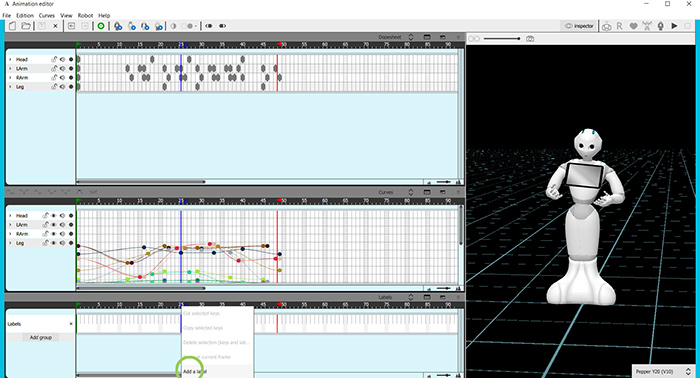
Task: Open the View menu
Action: (x=66, y=15)
